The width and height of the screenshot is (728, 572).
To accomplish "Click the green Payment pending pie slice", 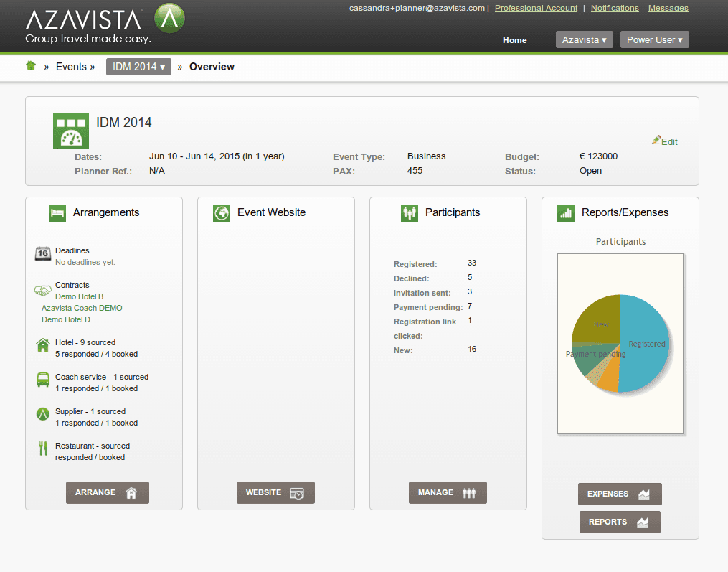I will pyautogui.click(x=592, y=360).
